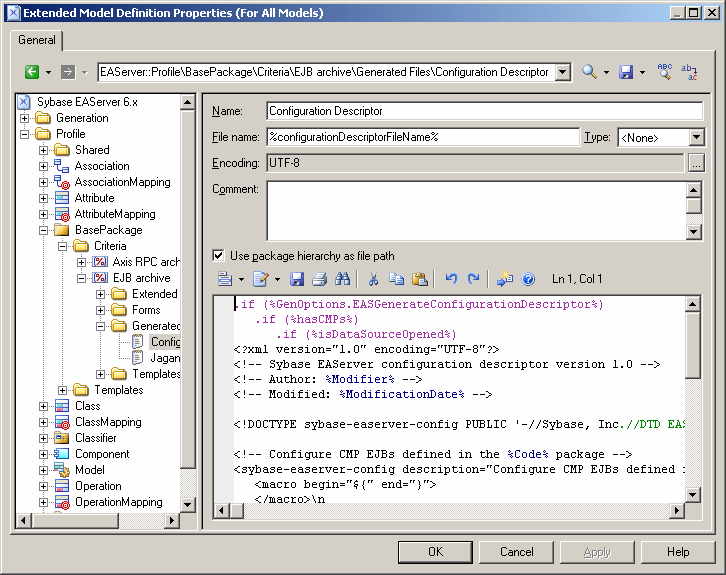The height and width of the screenshot is (575, 726).
Task: Click the Encoding browse ellipsis button
Action: point(696,163)
